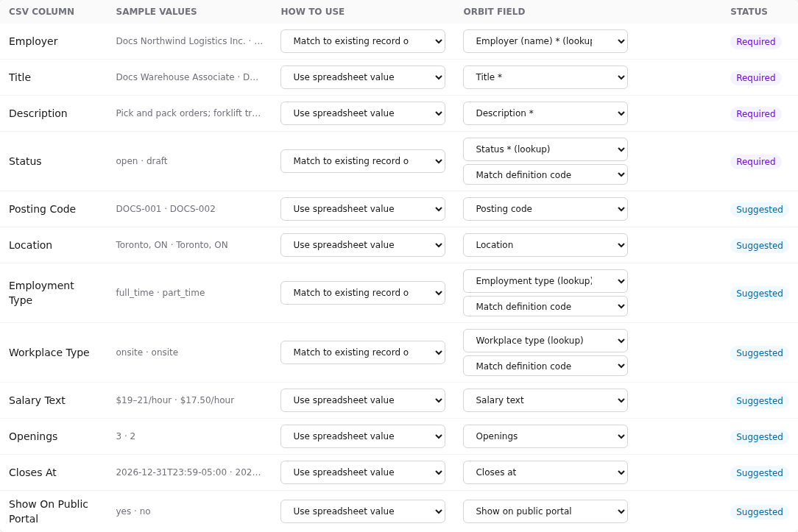This screenshot has width=798, height=532.
Task: Click the Suggested badge for Closes At
Action: point(759,473)
